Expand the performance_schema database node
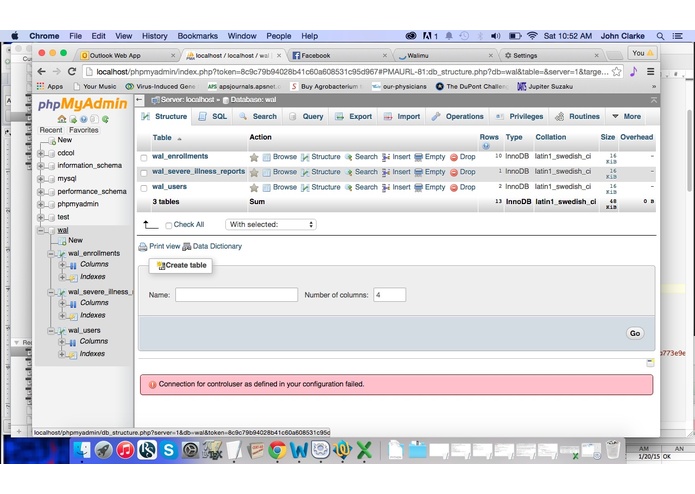The width and height of the screenshot is (695, 494). coord(41,192)
